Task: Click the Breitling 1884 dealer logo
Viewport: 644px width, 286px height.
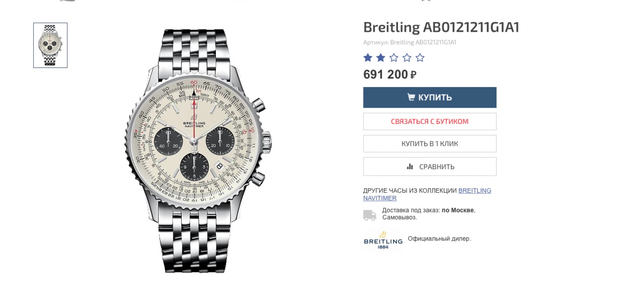Action: 383,240
